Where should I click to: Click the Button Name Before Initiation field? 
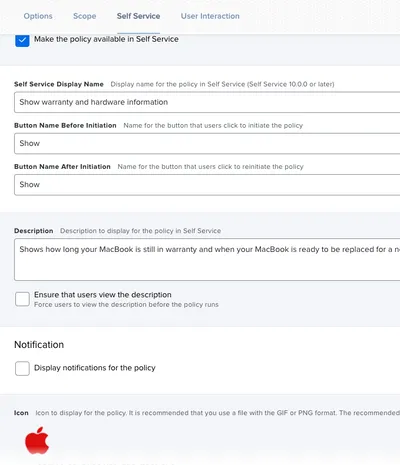(207, 143)
